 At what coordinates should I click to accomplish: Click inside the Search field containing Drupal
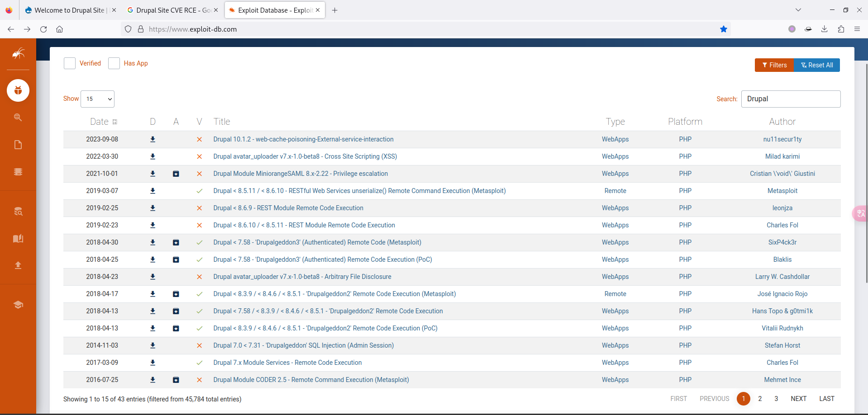(791, 99)
